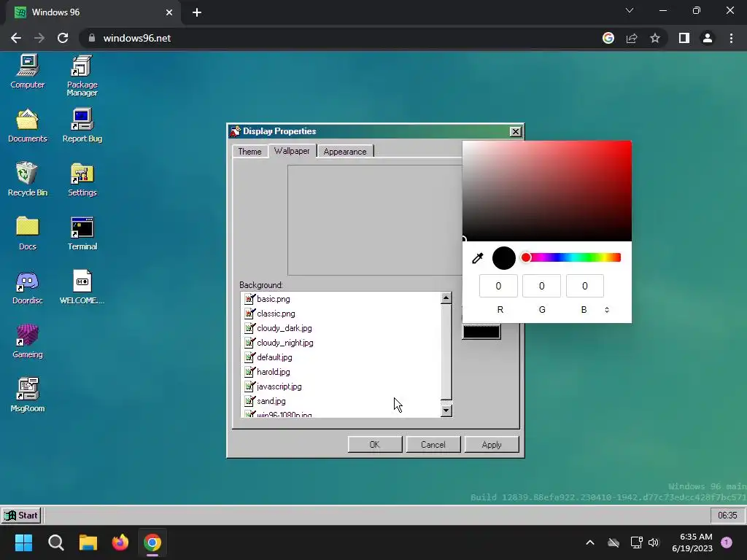This screenshot has width=747, height=560.
Task: Open the notification badge in system tray
Action: [x=727, y=542]
